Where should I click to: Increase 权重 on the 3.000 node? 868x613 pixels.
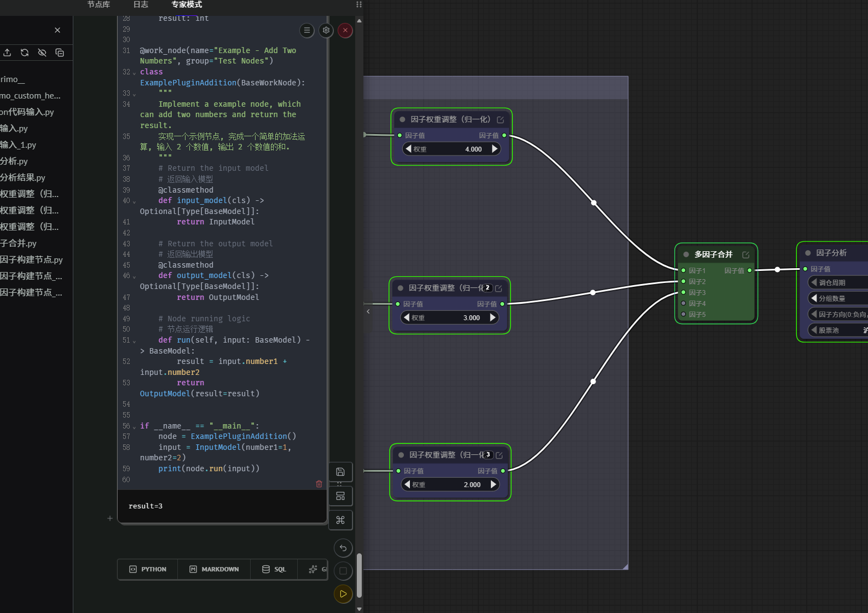click(493, 317)
